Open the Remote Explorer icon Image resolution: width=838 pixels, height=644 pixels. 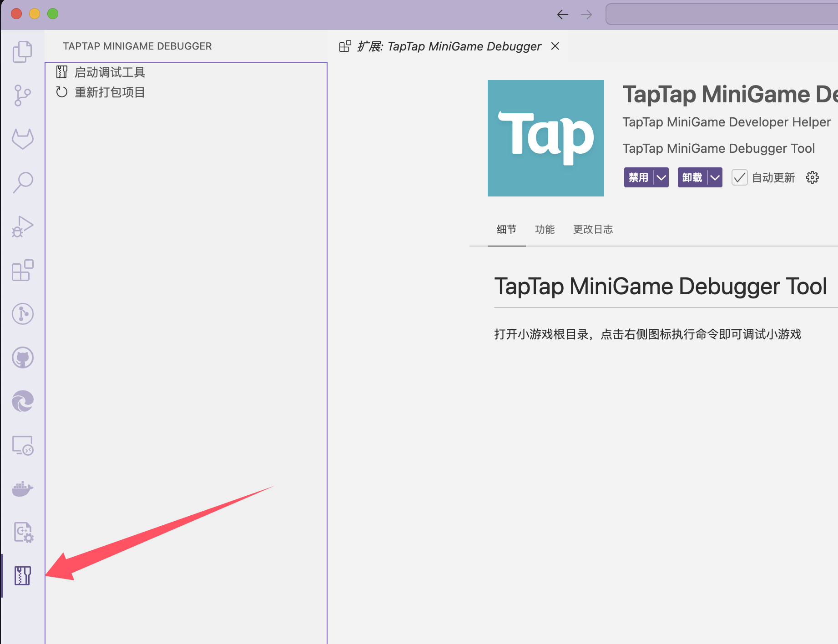[22, 445]
